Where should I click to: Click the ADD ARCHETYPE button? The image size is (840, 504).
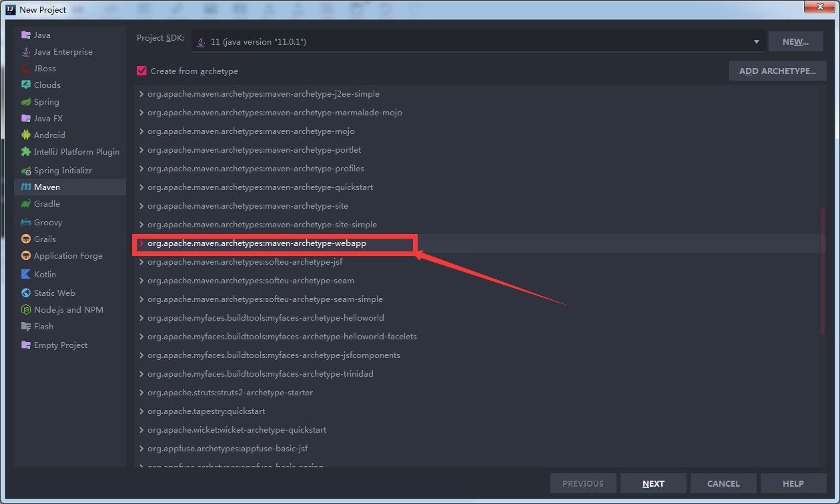click(x=777, y=71)
